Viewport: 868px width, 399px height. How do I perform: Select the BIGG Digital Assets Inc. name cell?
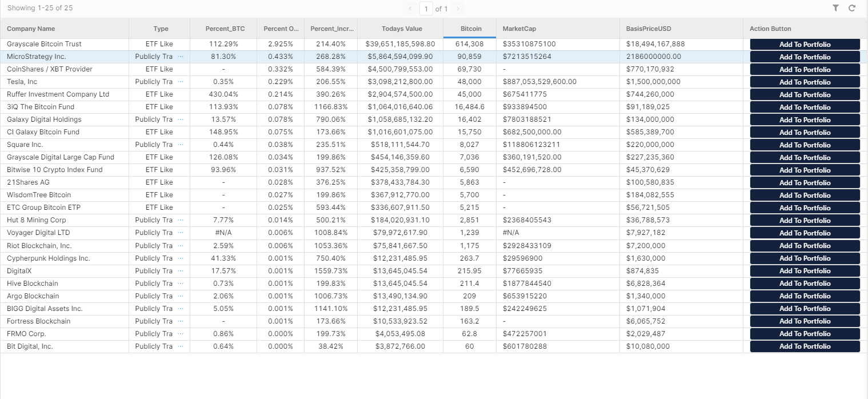point(65,309)
